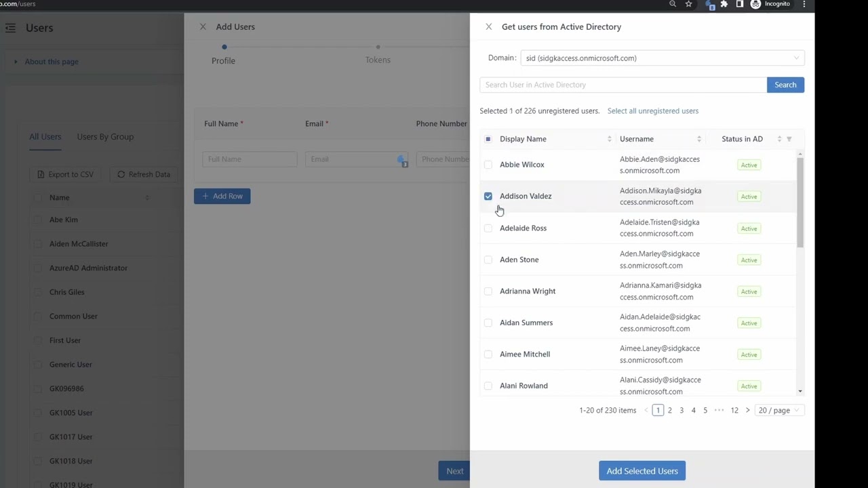Uncheck the Addison Valdez checkbox
The width and height of the screenshot is (868, 488).
click(x=488, y=196)
